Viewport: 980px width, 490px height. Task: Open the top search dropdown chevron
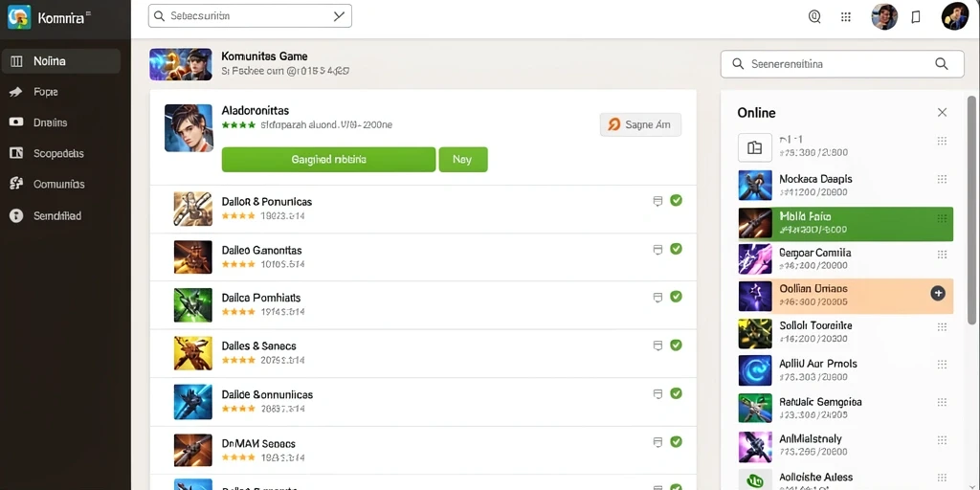339,16
